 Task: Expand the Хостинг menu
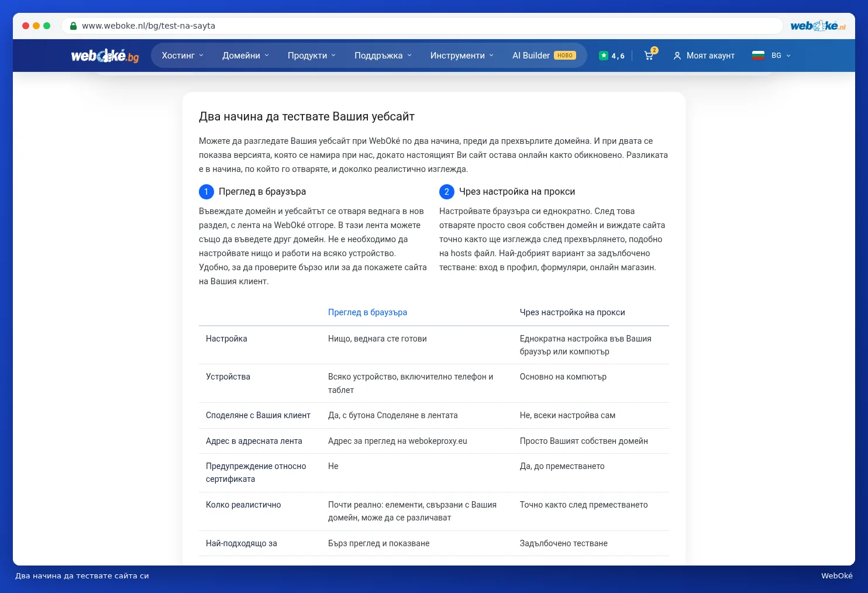point(183,56)
